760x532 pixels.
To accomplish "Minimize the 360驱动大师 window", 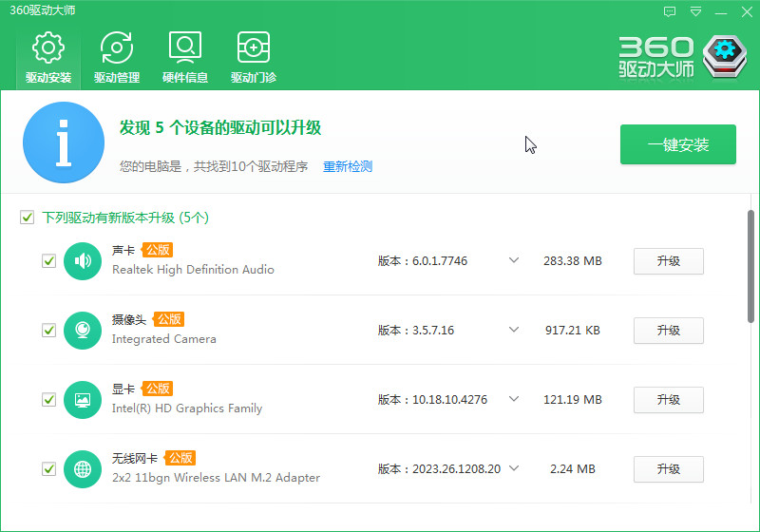I will pyautogui.click(x=721, y=12).
